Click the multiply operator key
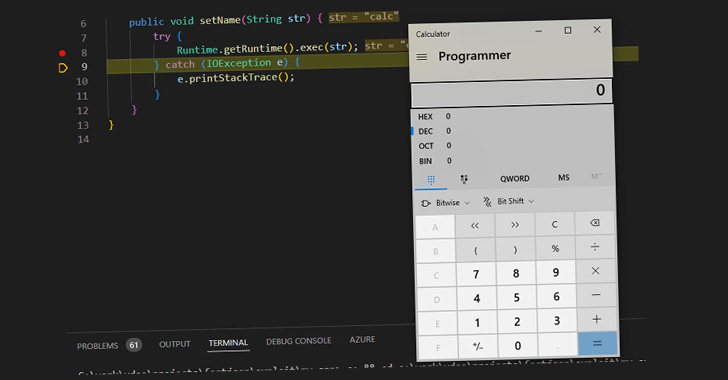 pyautogui.click(x=595, y=271)
